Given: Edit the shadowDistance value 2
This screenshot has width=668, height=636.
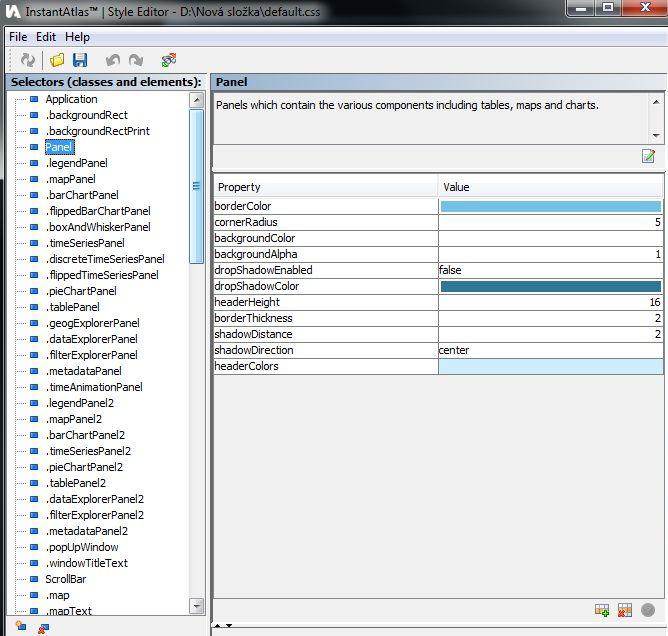Looking at the screenshot, I should tap(550, 334).
